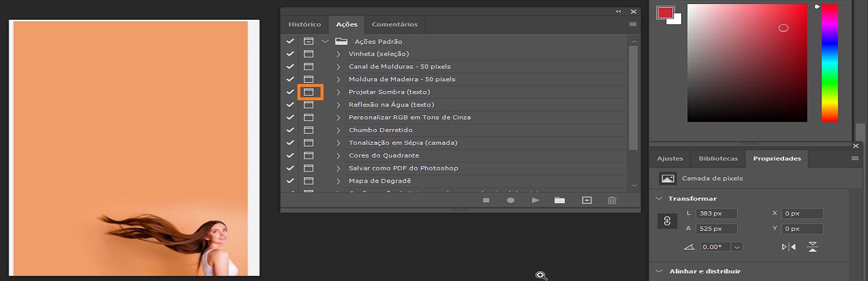Toggle dialog box for Cores do Quadrante

click(x=309, y=155)
